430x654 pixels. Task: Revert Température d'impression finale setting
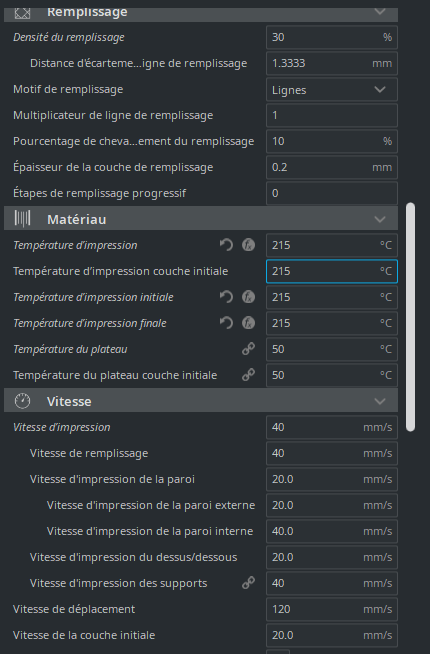[226, 323]
